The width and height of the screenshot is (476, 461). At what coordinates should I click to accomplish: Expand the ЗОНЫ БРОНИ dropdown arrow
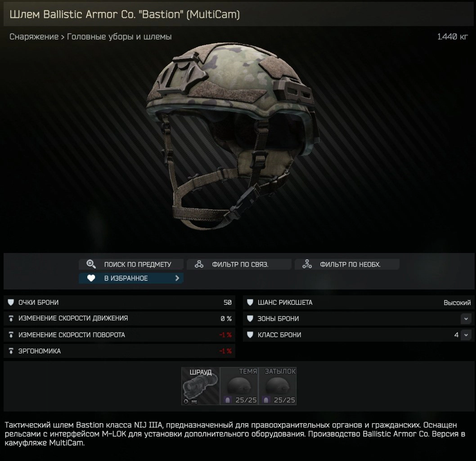click(466, 319)
